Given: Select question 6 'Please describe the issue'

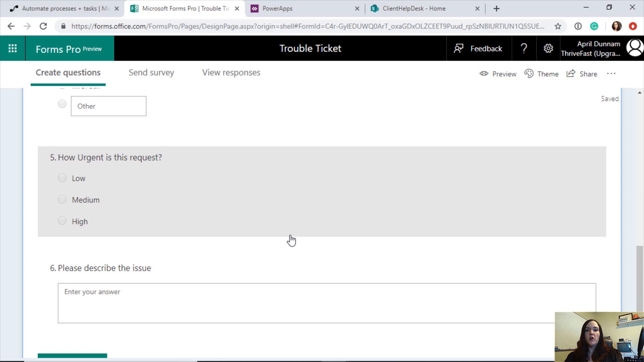Looking at the screenshot, I should (101, 268).
